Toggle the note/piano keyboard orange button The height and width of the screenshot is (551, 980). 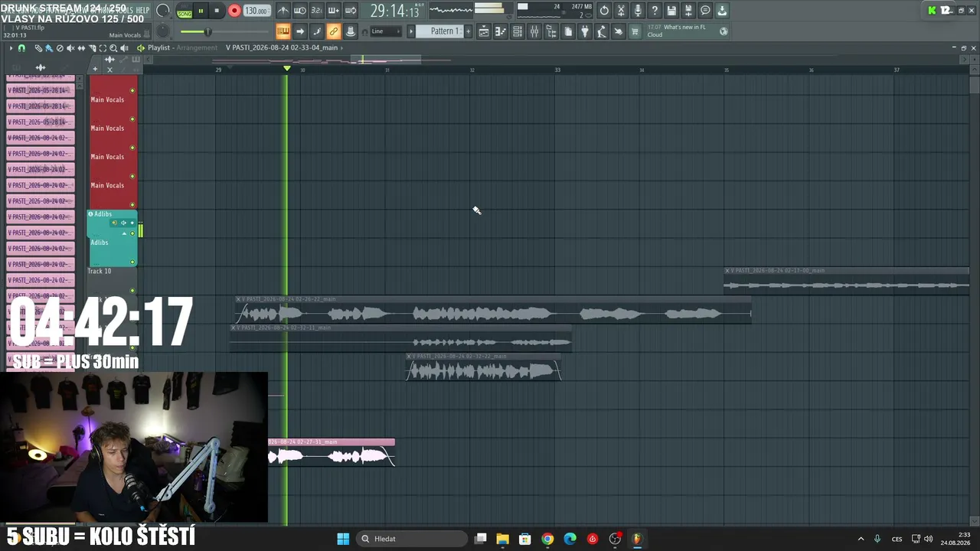coord(283,31)
